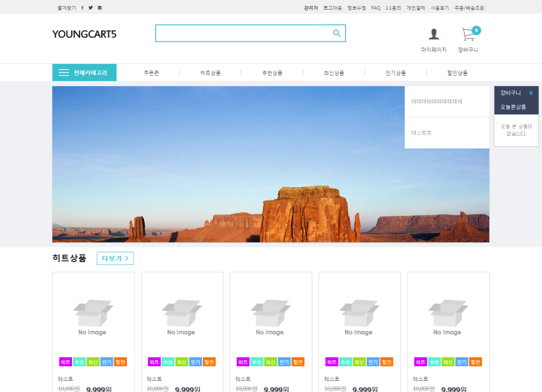This screenshot has width=542, height=392.
Task: Click the 히트 badge on first product
Action: click(65, 362)
